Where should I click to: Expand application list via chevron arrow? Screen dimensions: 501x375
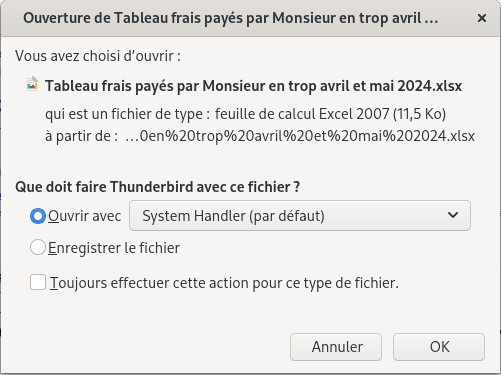point(453,215)
